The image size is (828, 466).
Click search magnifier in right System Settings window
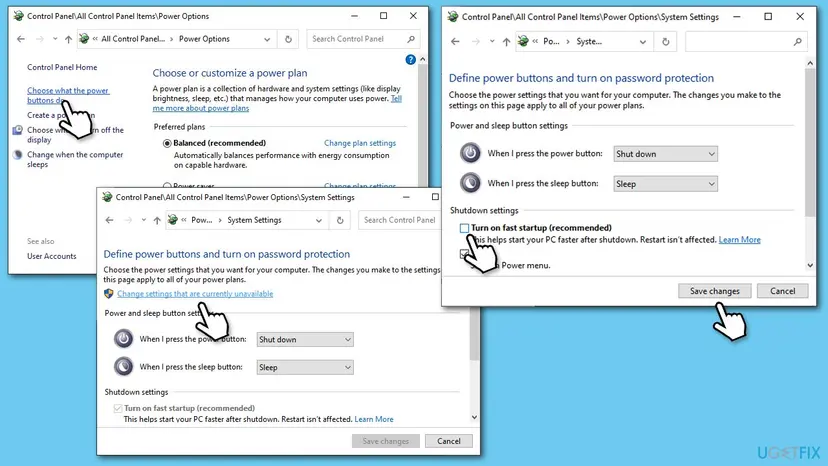(797, 42)
